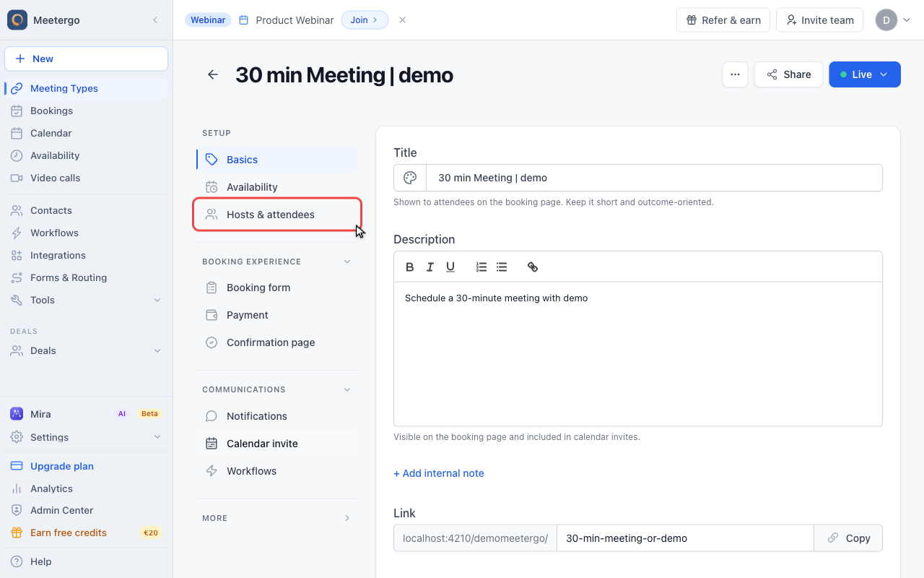Open the Calendar invite section
Screen dimensions: 924x578
277,444
